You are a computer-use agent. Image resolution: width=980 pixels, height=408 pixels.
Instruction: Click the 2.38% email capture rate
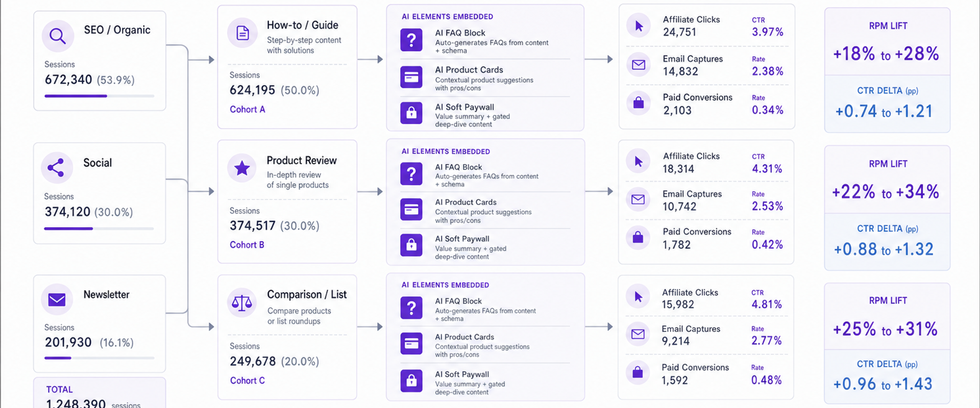coord(768,71)
